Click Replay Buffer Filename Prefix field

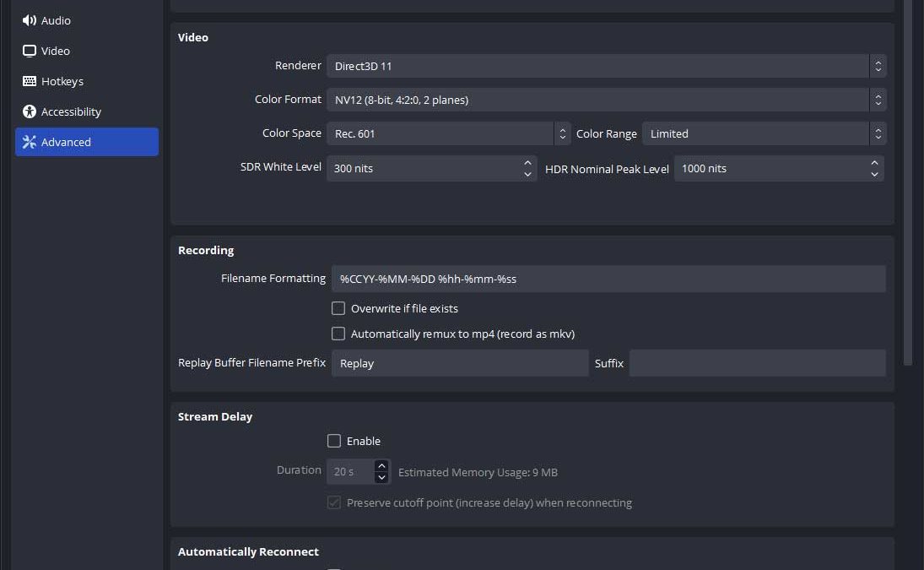click(459, 363)
